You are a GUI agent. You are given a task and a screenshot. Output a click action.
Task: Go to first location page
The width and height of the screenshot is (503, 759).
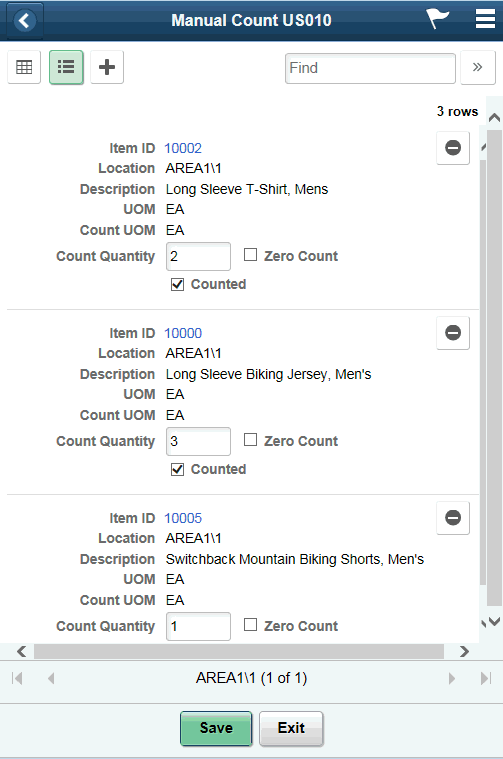[17, 678]
